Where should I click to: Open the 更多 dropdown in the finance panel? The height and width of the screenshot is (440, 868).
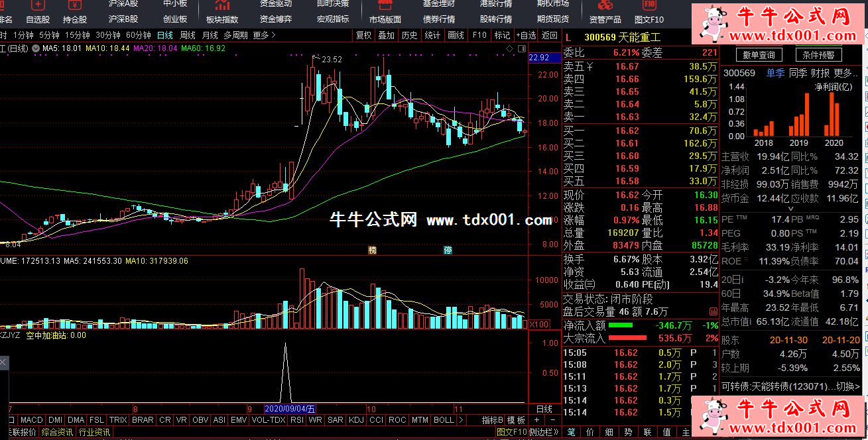[x=847, y=73]
